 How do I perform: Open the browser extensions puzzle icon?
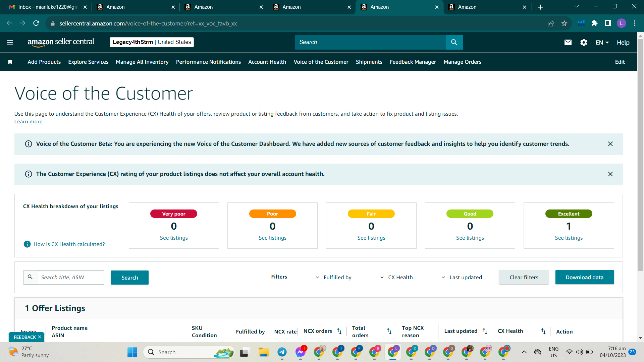594,23
